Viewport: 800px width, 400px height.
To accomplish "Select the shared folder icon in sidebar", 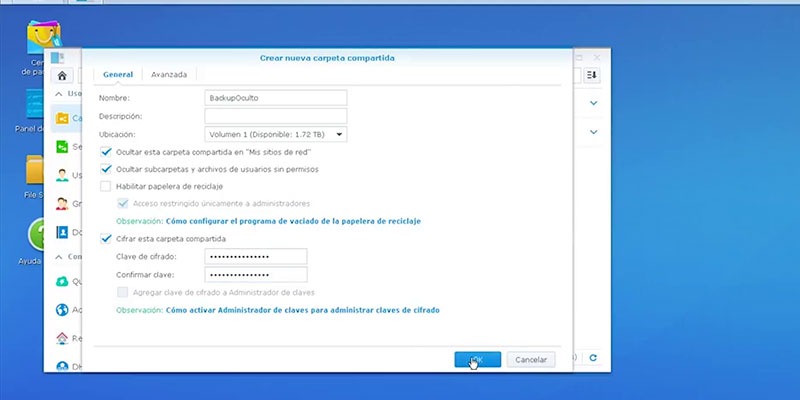I will coord(62,118).
